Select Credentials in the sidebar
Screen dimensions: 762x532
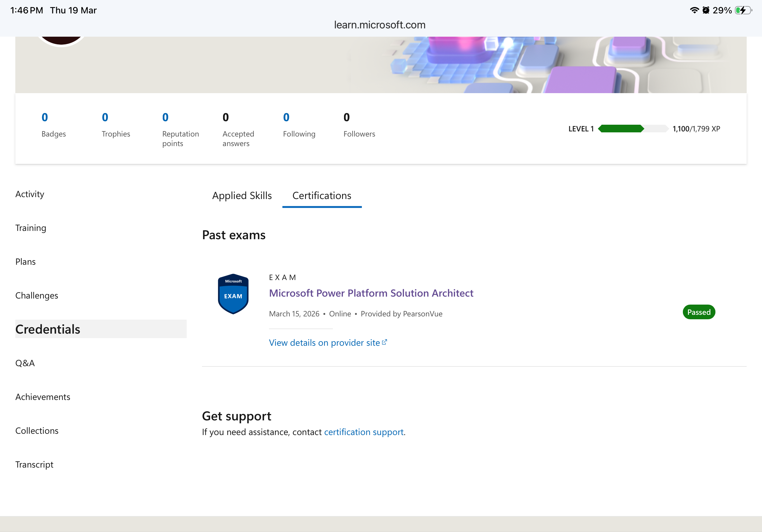tap(101, 329)
